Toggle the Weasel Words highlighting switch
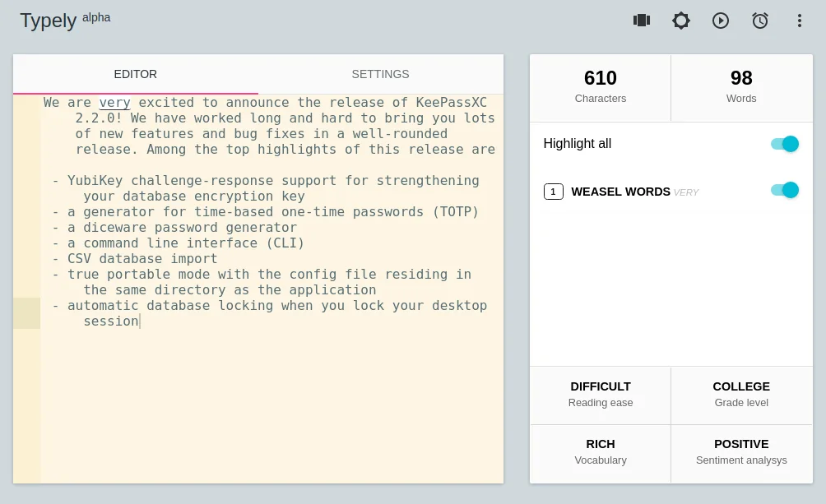The height and width of the screenshot is (504, 826). [x=784, y=190]
